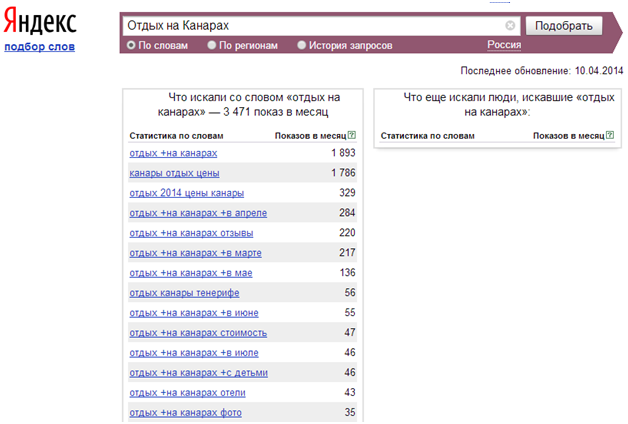This screenshot has width=628, height=424.
Task: Open help icon in right panel 'Показов в месяц'
Action: tap(610, 135)
